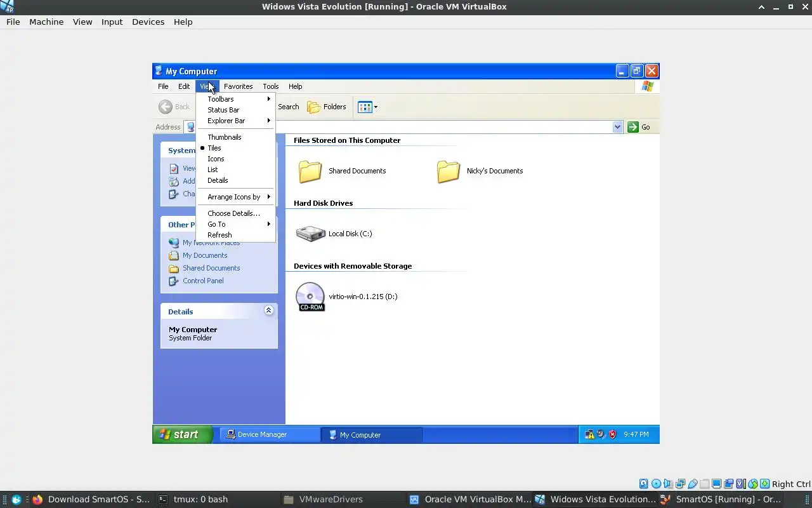Select List view mode
Viewport: 812px width, 508px height.
click(235, 170)
